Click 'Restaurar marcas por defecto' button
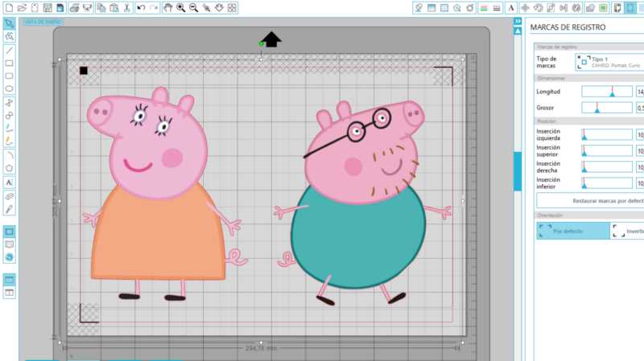644x361 pixels. [x=590, y=201]
